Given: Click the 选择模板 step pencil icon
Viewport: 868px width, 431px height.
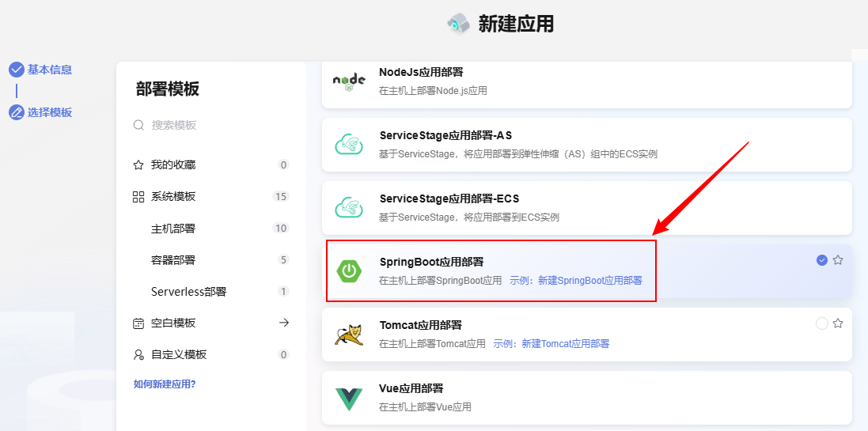Looking at the screenshot, I should pos(17,112).
